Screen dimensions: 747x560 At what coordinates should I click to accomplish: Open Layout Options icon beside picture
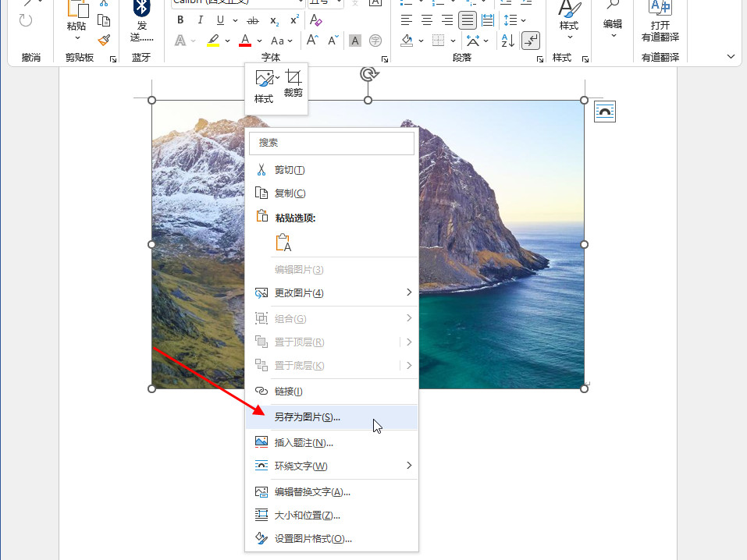tap(605, 112)
